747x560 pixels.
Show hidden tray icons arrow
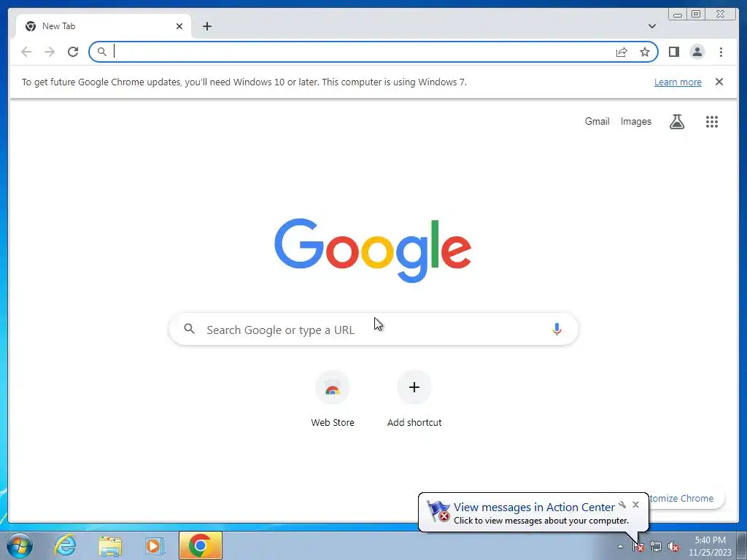(x=620, y=546)
